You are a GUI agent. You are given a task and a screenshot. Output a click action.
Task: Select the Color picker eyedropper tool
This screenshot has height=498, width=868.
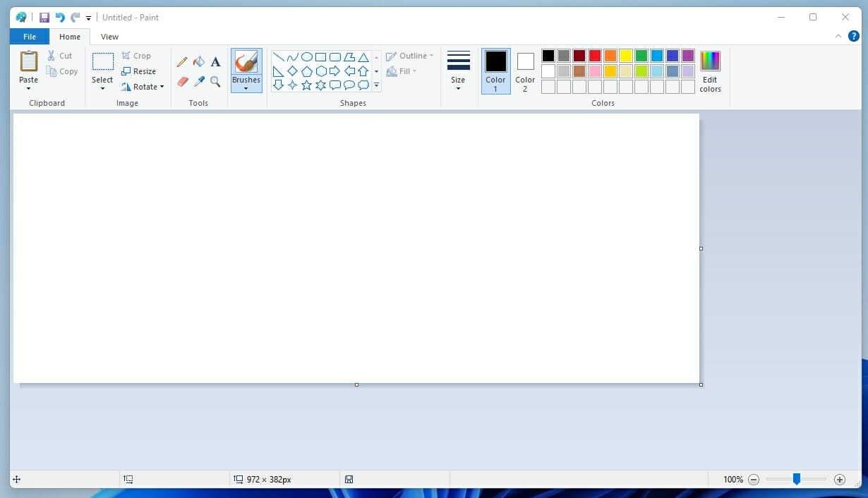tap(199, 82)
